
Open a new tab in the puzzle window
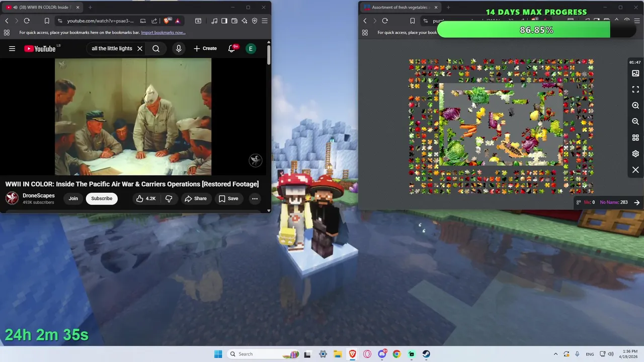[448, 8]
